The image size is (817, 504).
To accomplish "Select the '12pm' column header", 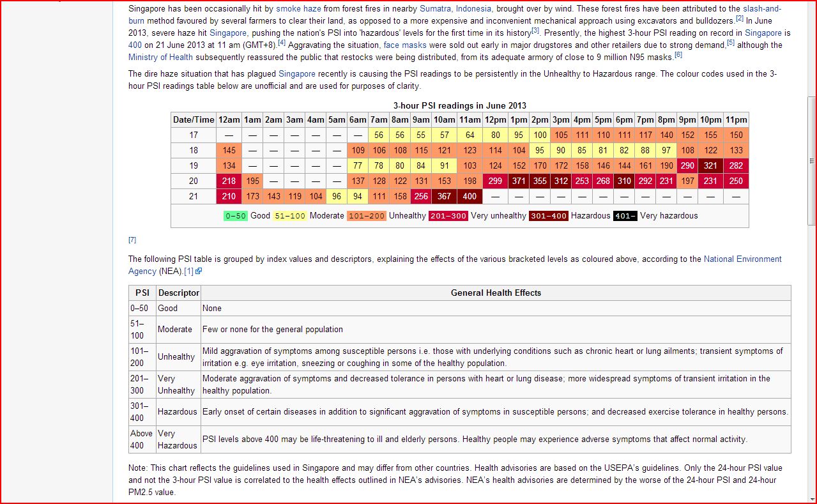I will tap(495, 120).
